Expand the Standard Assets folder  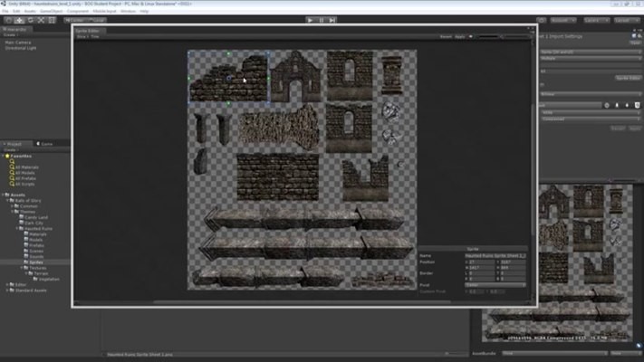click(x=7, y=291)
